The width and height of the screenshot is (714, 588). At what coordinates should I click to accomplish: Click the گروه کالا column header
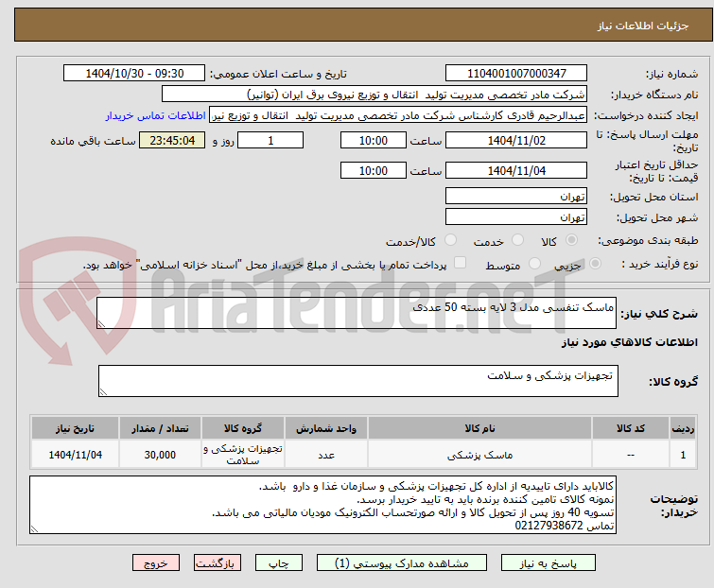(x=243, y=429)
